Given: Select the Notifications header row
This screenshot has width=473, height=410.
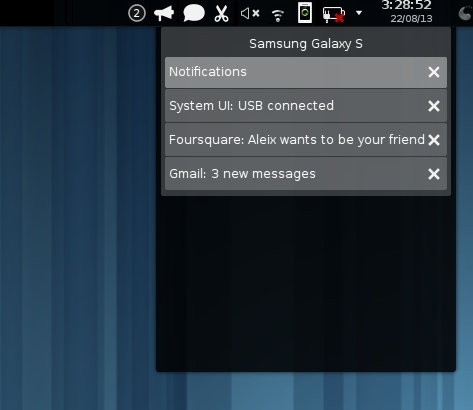Looking at the screenshot, I should point(306,72).
